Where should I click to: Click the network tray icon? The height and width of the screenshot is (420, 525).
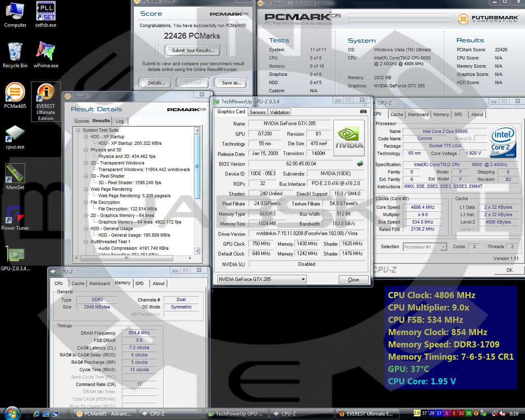(495, 413)
